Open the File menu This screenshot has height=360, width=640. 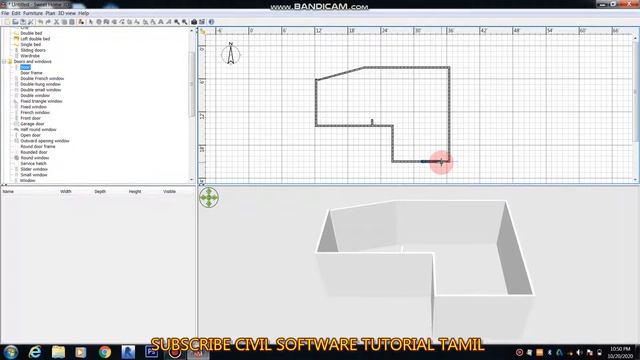[x=5, y=13]
